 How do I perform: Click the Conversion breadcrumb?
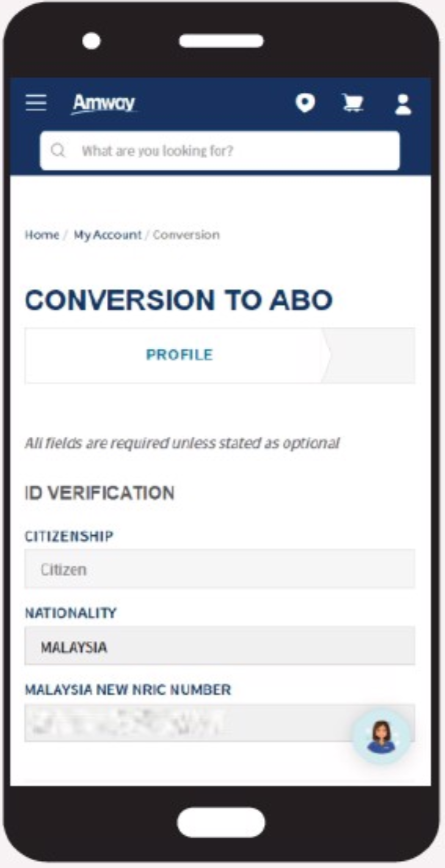pyautogui.click(x=186, y=235)
